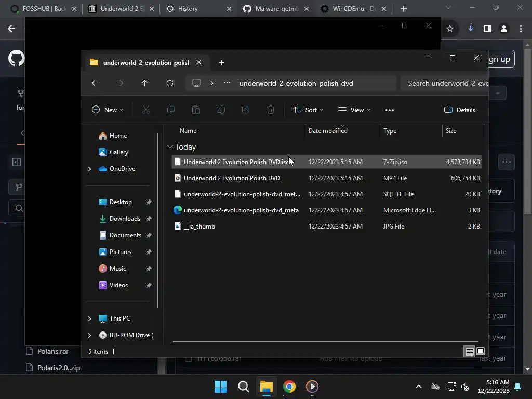Add a new File Explorer tab
The height and width of the screenshot is (399, 532).
[x=221, y=63]
